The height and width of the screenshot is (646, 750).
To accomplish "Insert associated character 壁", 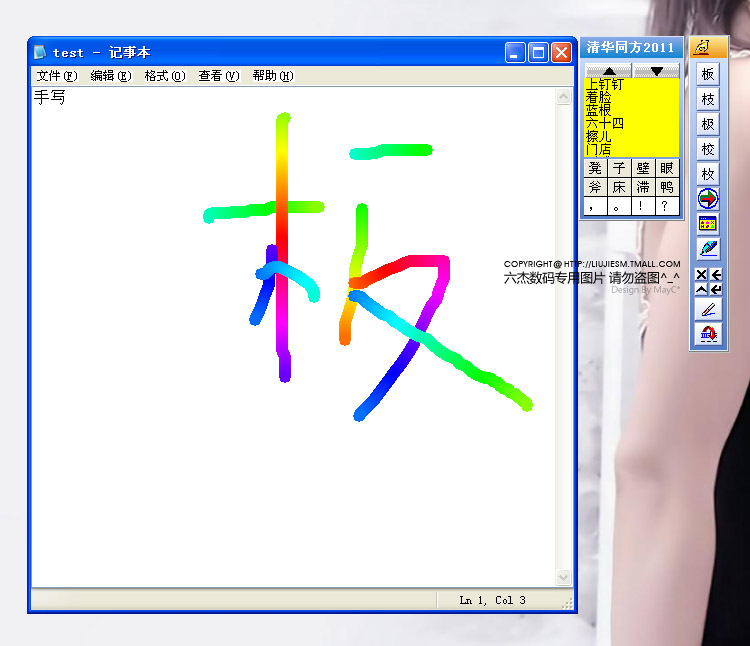I will (x=643, y=168).
